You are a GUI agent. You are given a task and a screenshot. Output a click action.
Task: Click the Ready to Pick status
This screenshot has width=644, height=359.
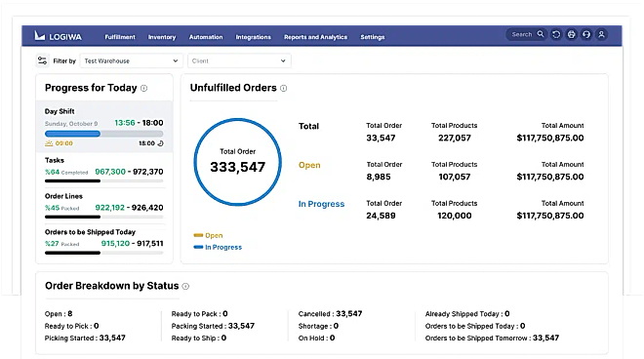71,326
